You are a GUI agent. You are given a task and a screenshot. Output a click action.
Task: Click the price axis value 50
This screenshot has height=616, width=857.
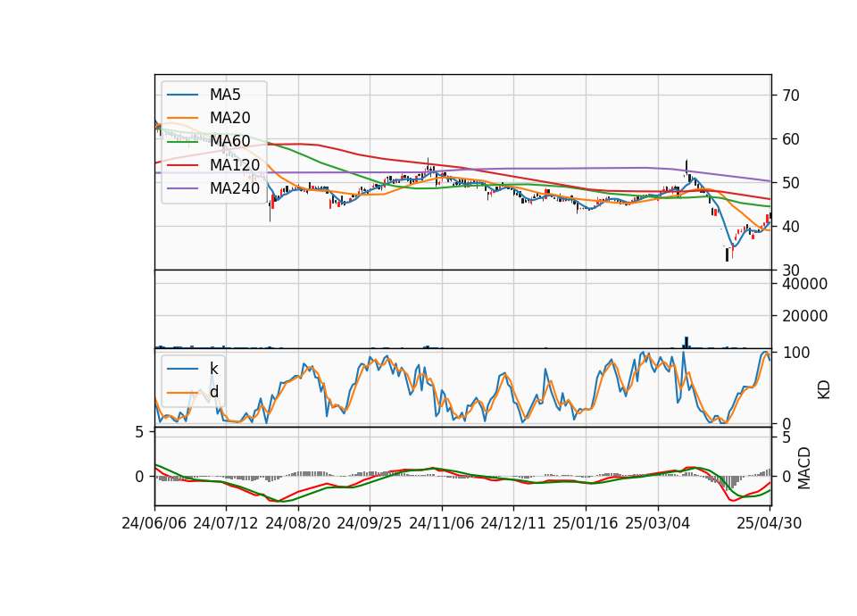(x=791, y=183)
